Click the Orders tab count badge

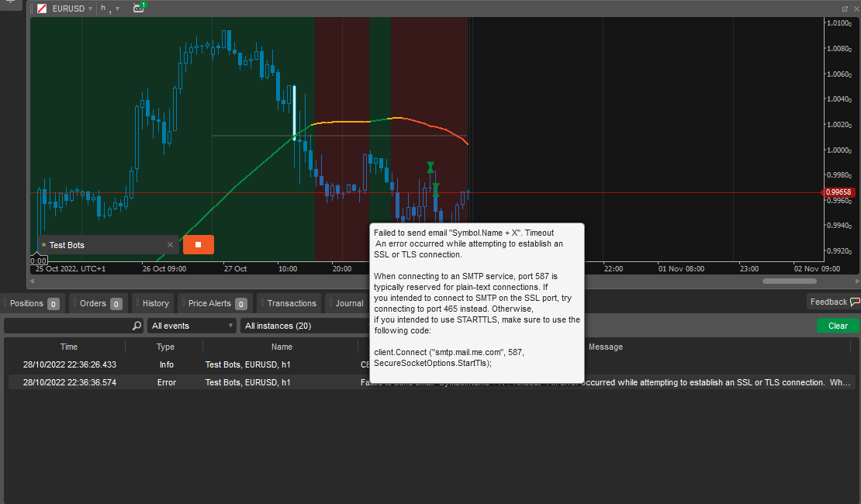[x=116, y=304]
